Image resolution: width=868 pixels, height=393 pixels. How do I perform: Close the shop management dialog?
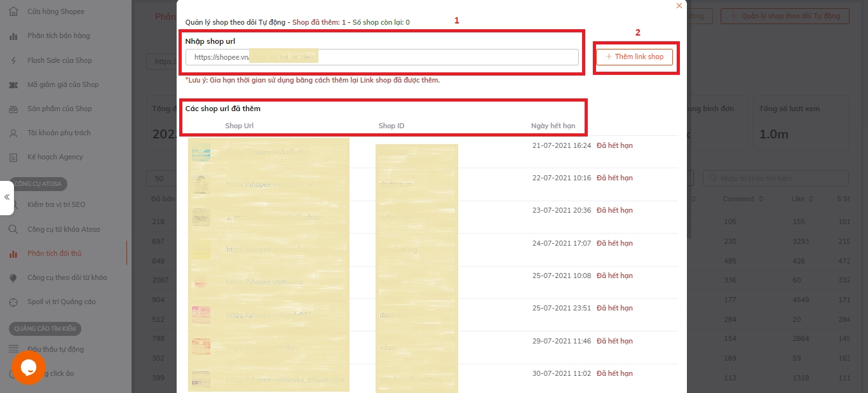coord(679,6)
